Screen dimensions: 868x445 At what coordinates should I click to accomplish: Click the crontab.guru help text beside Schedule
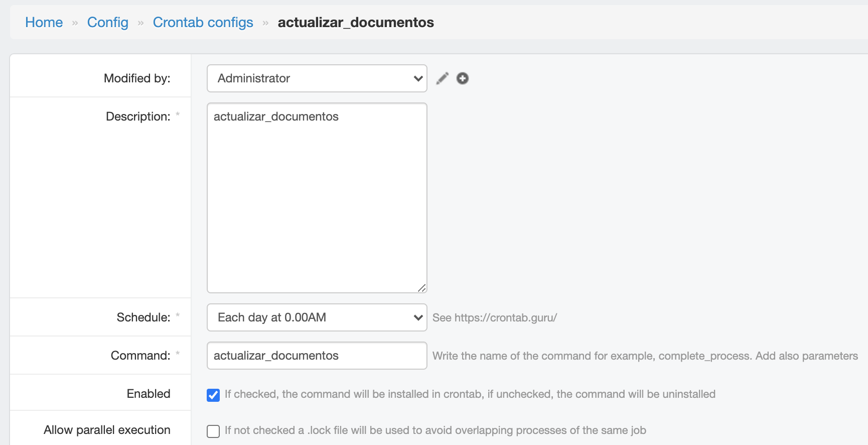coord(495,318)
